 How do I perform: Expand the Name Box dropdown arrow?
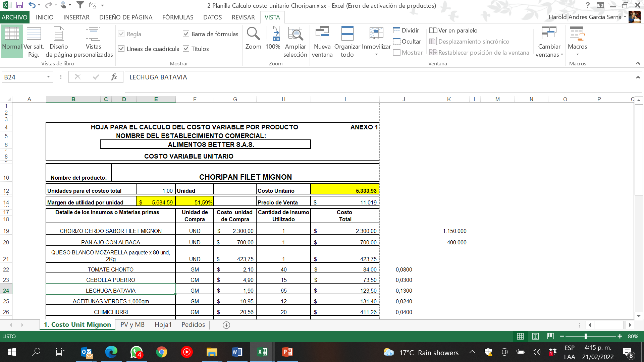[x=48, y=77]
